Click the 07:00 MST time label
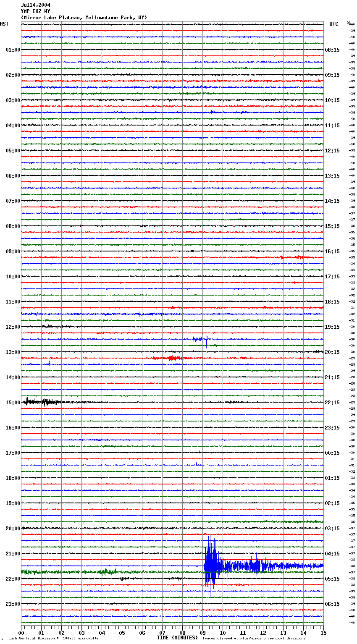This screenshot has height=644, width=357. pyautogui.click(x=13, y=201)
